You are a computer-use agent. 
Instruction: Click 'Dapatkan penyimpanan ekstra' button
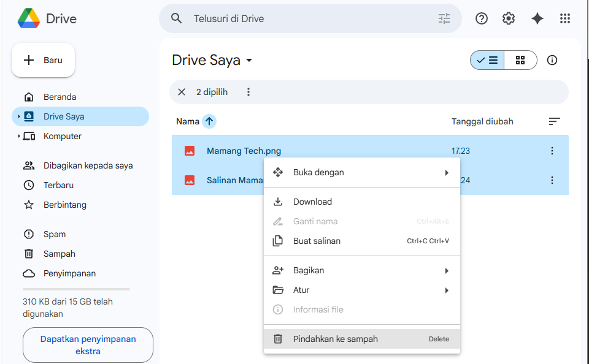tap(88, 345)
